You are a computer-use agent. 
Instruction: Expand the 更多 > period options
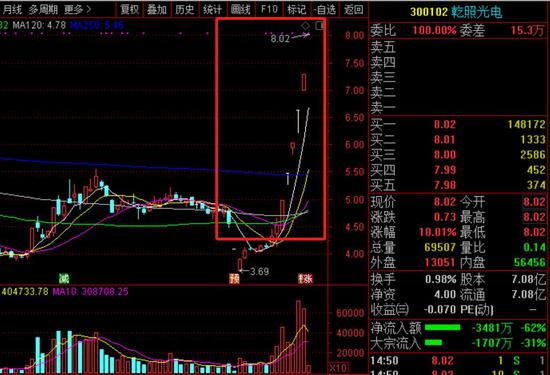point(77,9)
